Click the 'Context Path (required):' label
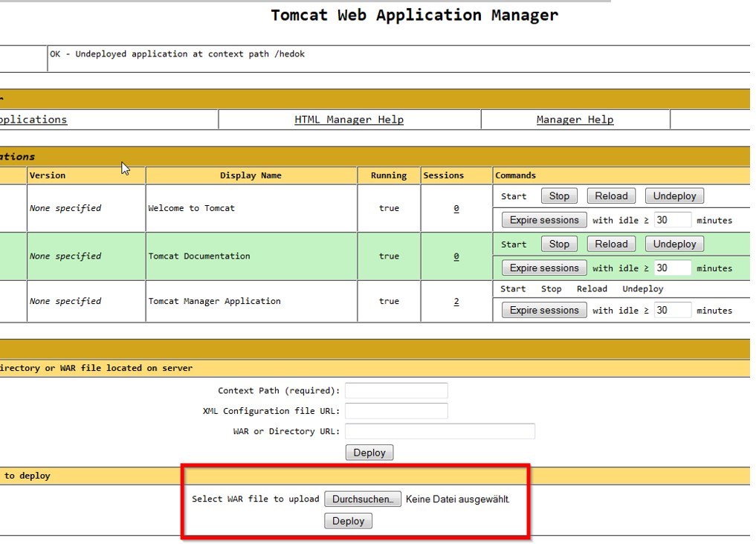This screenshot has width=756, height=544. pyautogui.click(x=279, y=390)
